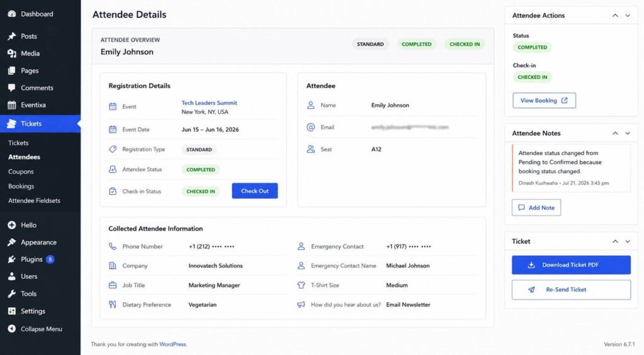The height and width of the screenshot is (355, 644).
Task: Click the Add Note button
Action: tap(536, 208)
